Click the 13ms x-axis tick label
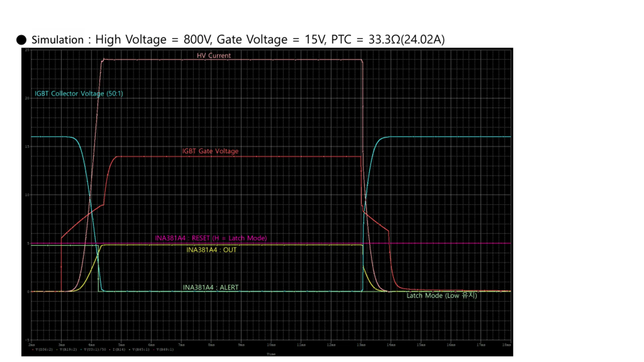Image resolution: width=644 pixels, height=362 pixels. tap(361, 345)
